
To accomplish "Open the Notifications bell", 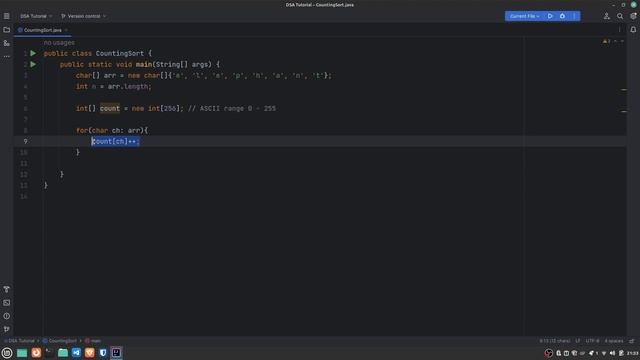I will [633, 30].
